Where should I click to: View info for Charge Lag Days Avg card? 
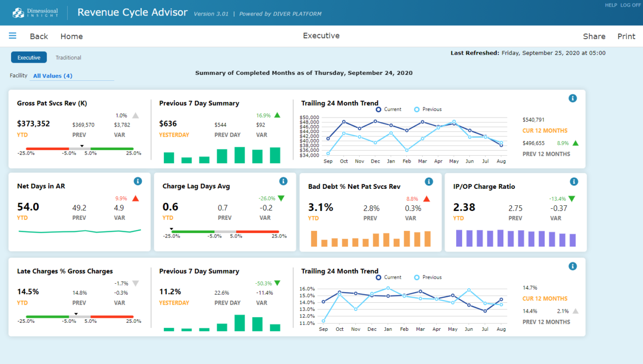[x=283, y=181]
